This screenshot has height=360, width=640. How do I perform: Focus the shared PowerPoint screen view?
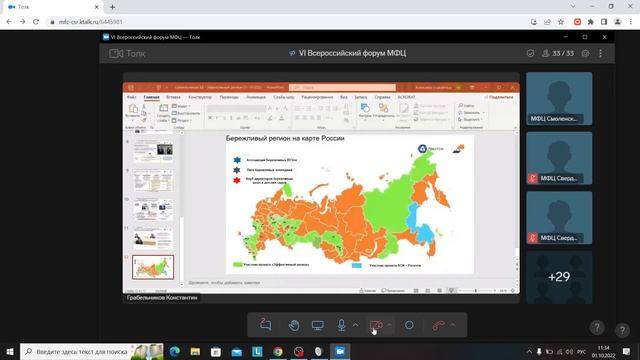click(x=321, y=187)
